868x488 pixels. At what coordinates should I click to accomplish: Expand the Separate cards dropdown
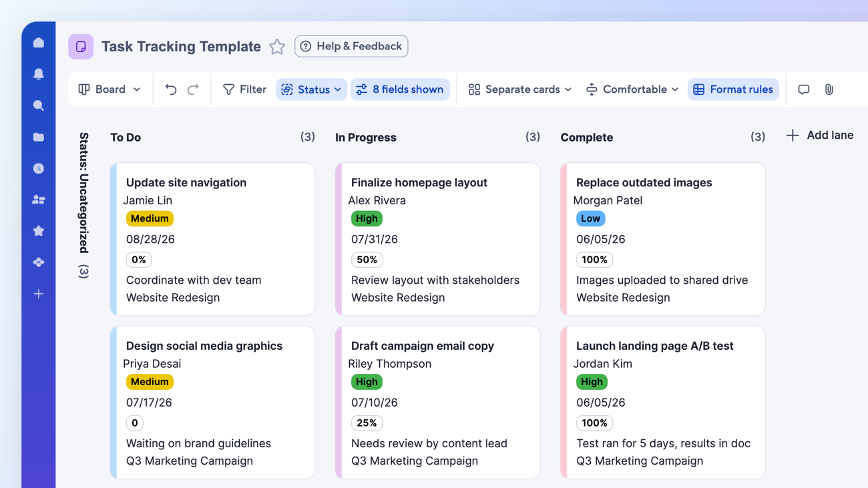tap(518, 89)
